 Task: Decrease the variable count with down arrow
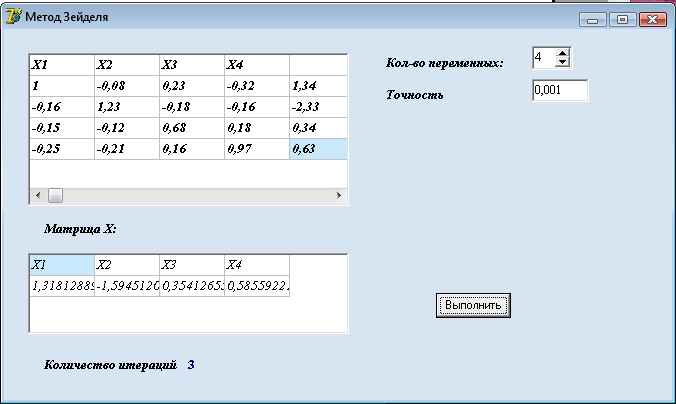(562, 62)
